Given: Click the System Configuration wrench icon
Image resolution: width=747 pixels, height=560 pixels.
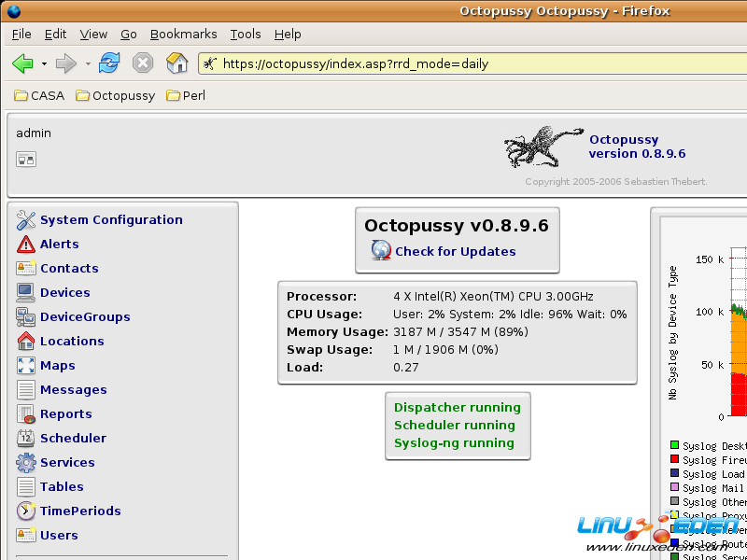Looking at the screenshot, I should [x=25, y=220].
